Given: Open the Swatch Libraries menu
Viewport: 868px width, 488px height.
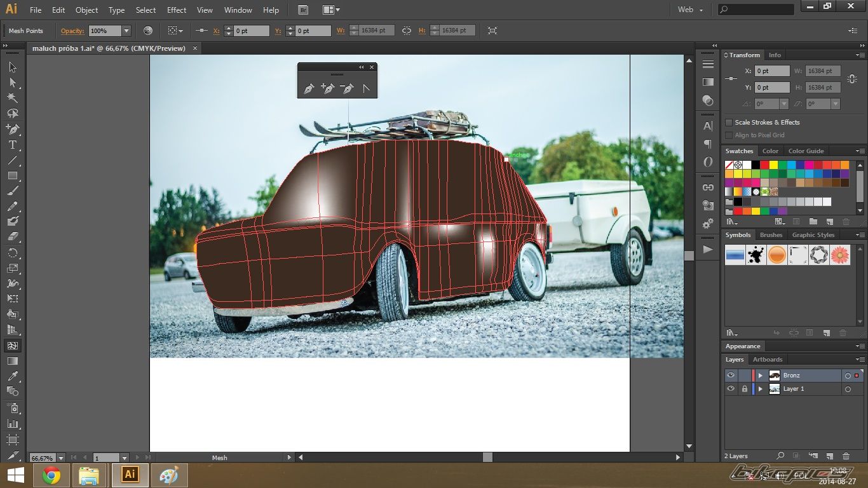Looking at the screenshot, I should (x=733, y=222).
